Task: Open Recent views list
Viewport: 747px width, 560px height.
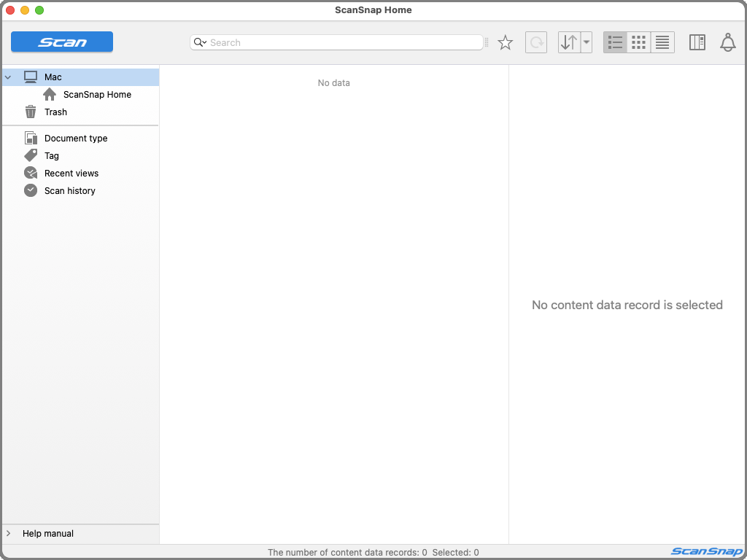Action: click(71, 174)
